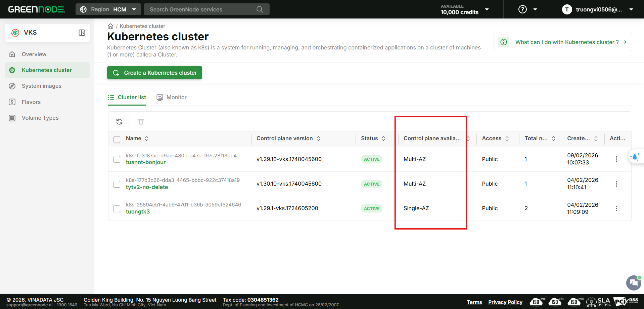The image size is (644, 309).
Task: Tick the tytv2-no-delete row checkbox
Action: click(x=117, y=184)
